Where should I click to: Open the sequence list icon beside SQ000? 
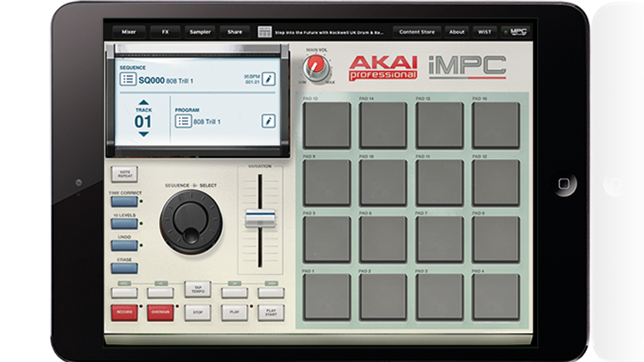click(x=128, y=80)
